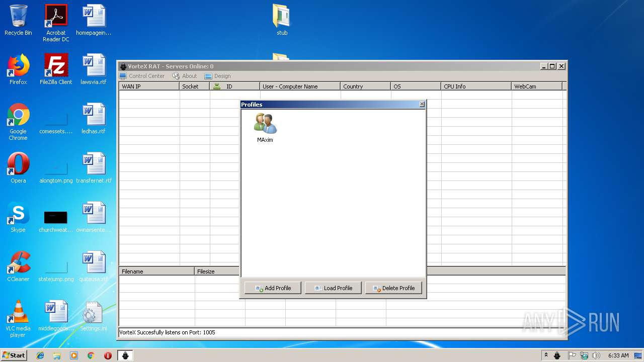Open Internet Explorer from taskbar
The height and width of the screenshot is (362, 644).
point(40,355)
